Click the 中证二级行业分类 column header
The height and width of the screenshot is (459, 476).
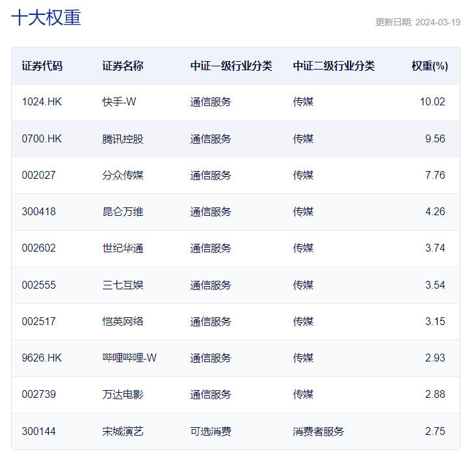tap(334, 66)
